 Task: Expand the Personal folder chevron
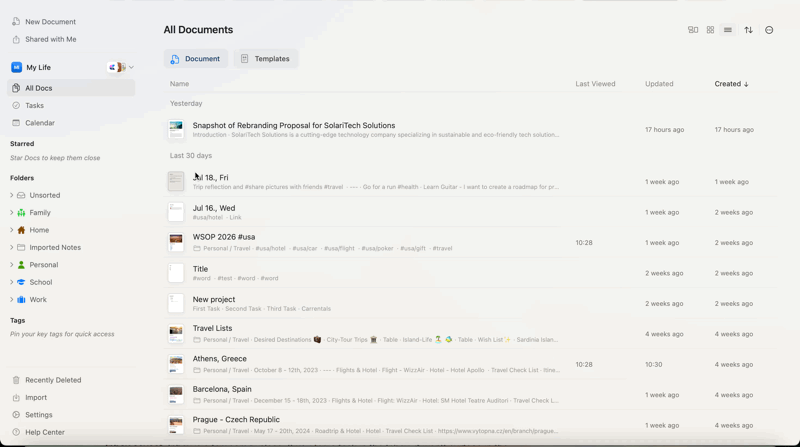[11, 265]
